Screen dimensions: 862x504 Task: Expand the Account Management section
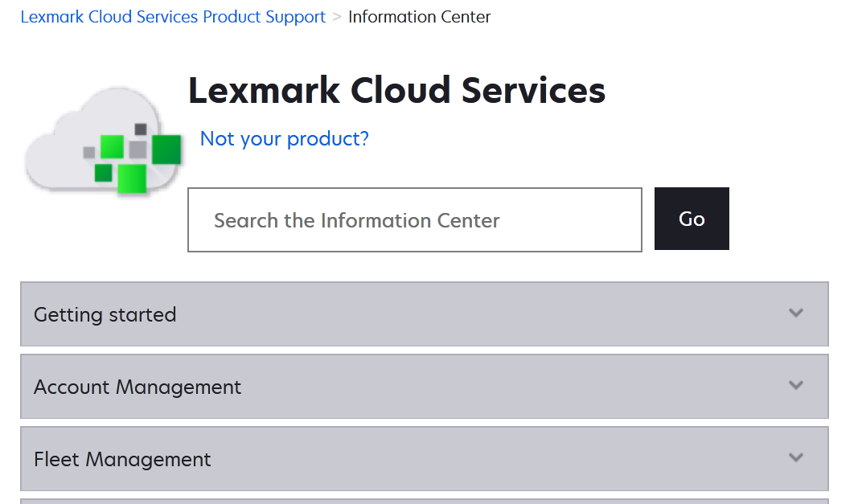click(x=425, y=387)
